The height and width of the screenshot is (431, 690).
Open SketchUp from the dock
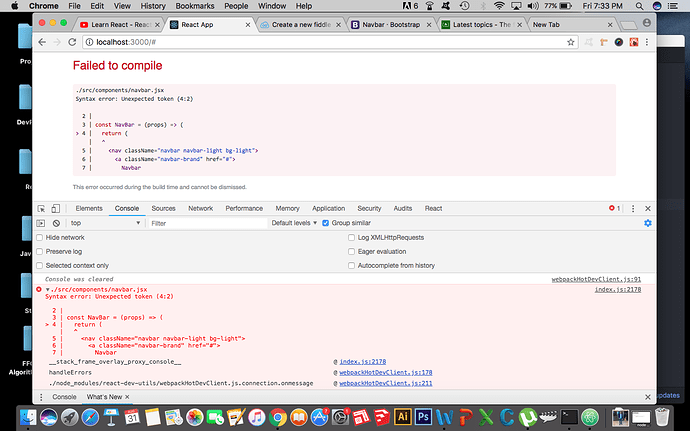pyautogui.click(x=382, y=417)
